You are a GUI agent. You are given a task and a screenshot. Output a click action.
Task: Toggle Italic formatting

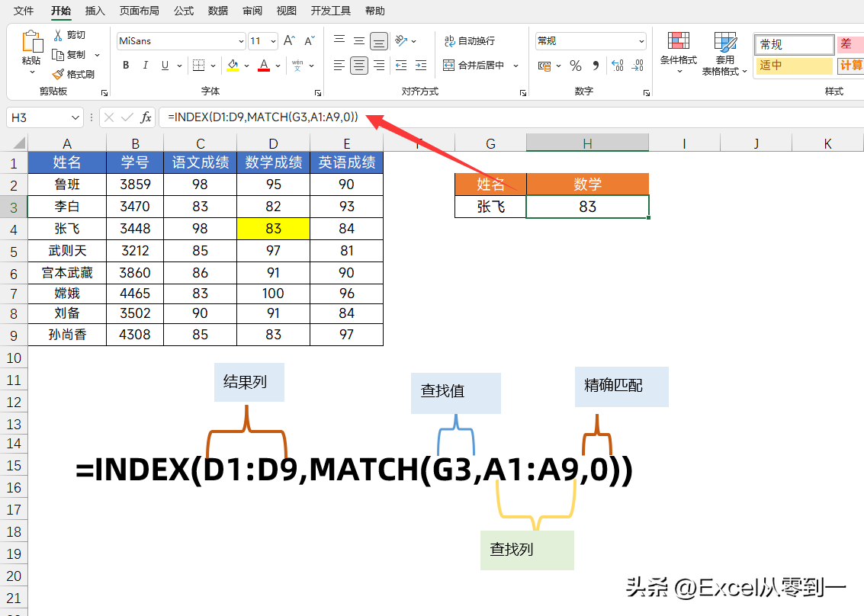[146, 65]
